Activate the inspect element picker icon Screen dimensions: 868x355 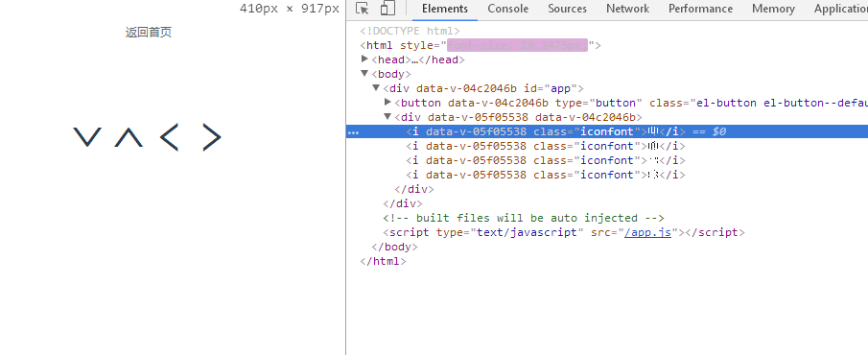click(363, 9)
